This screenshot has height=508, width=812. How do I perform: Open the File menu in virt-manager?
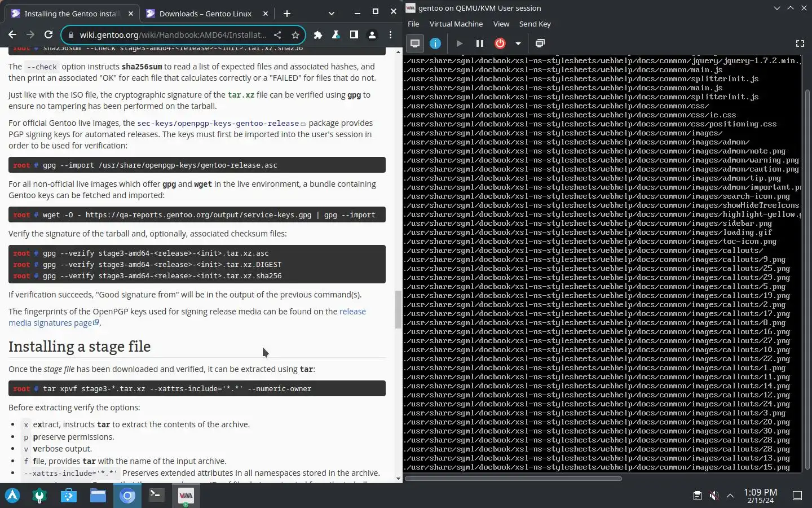[x=413, y=24]
